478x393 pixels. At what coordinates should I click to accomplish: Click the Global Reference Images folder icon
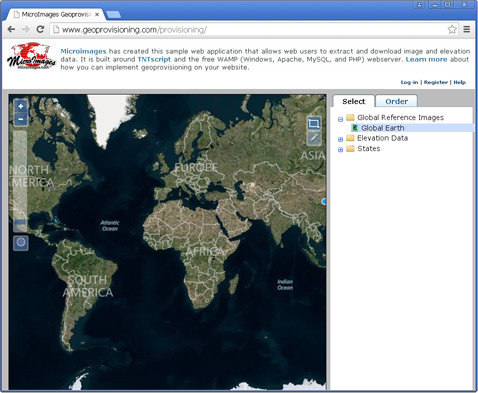(350, 117)
